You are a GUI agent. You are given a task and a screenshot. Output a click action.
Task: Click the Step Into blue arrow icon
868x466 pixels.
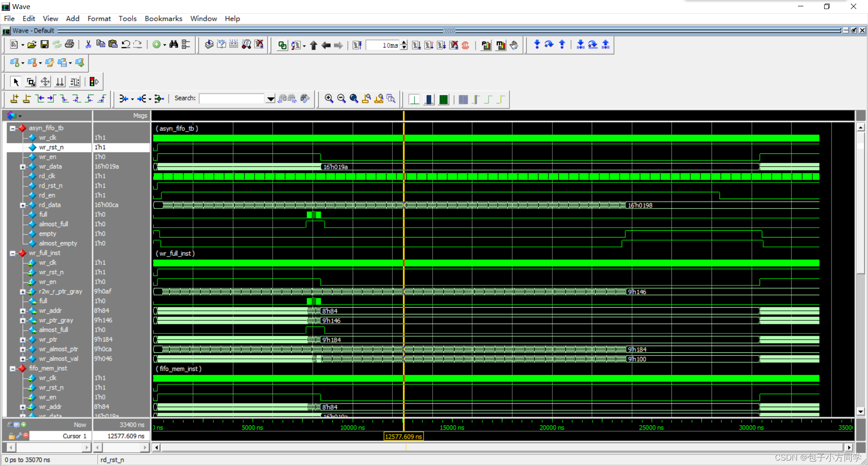[537, 45]
